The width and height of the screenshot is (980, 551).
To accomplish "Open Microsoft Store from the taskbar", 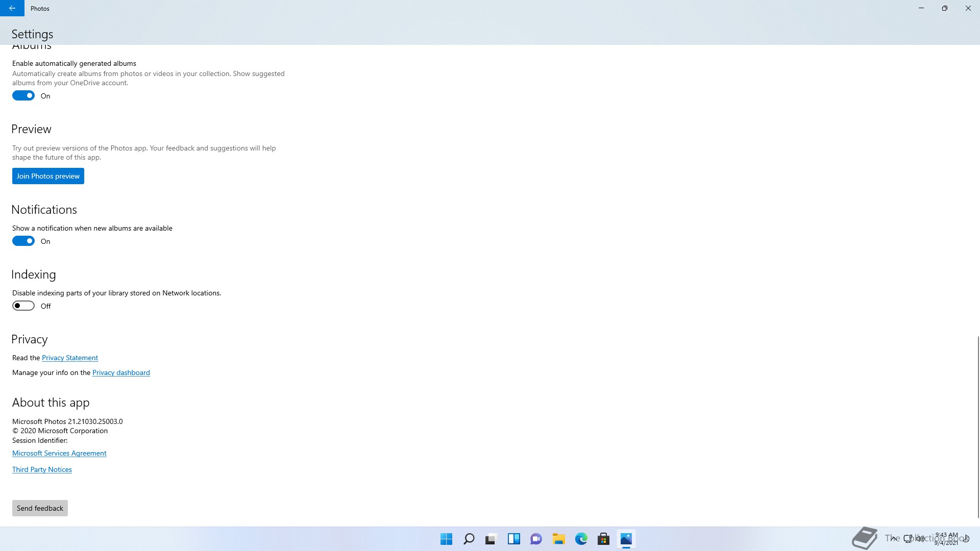I will (603, 539).
